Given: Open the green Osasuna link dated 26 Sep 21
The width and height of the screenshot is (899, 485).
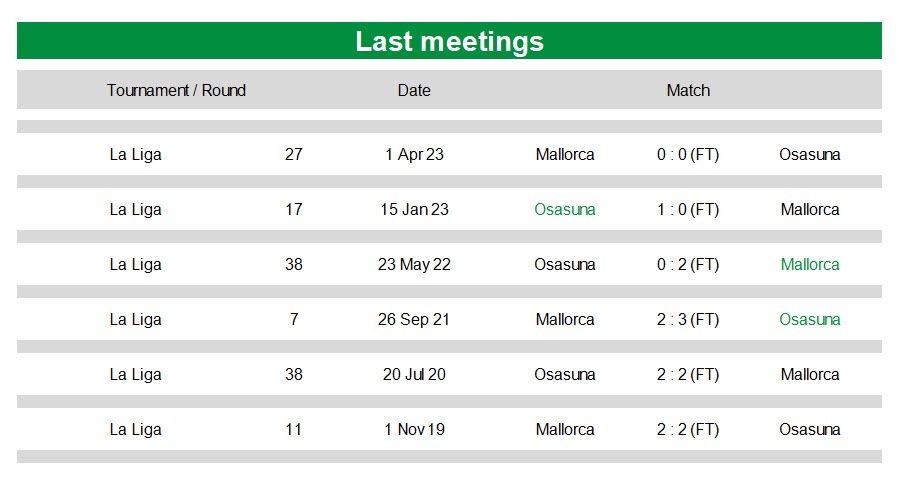Looking at the screenshot, I should [x=810, y=319].
